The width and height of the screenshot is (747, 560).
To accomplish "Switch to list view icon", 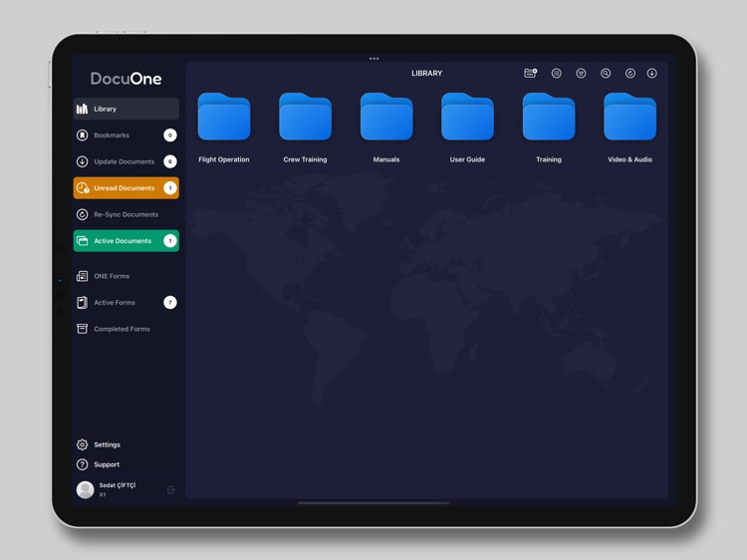I will point(556,73).
